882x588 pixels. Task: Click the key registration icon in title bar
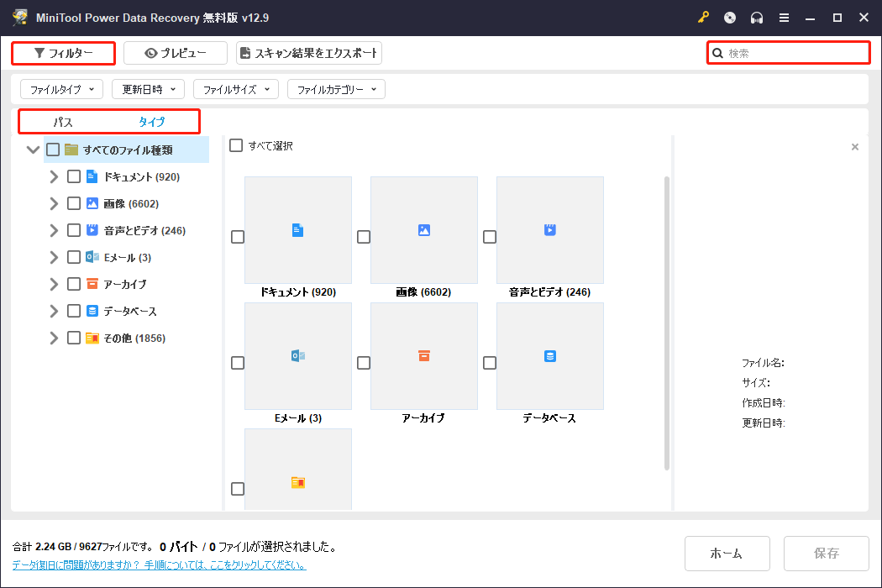[x=703, y=18]
